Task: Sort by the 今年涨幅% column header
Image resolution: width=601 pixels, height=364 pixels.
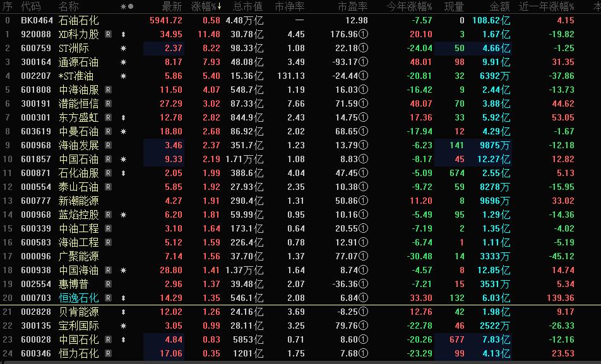Action: point(409,6)
